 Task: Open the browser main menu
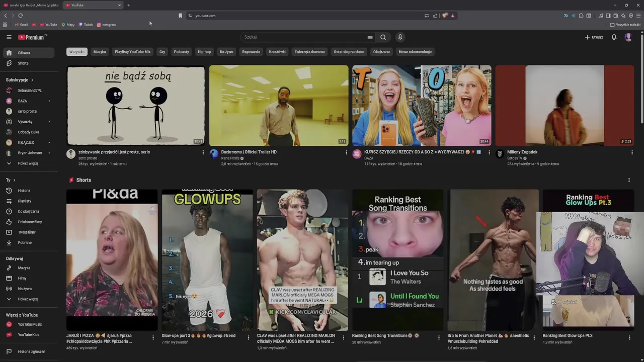(x=638, y=16)
